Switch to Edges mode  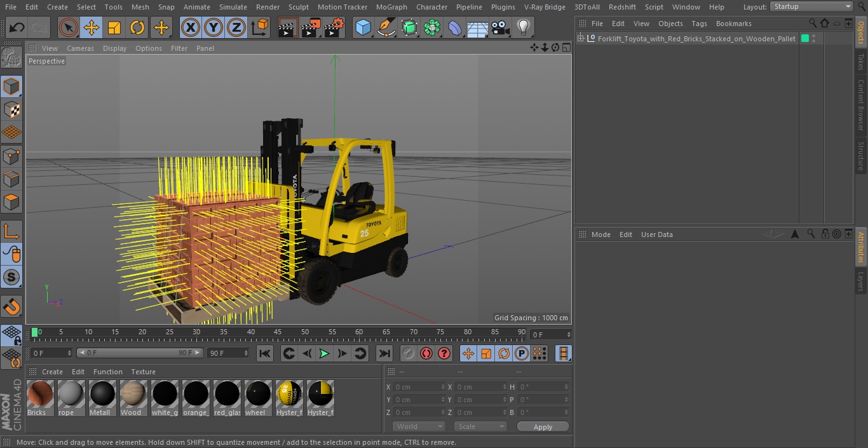11,179
